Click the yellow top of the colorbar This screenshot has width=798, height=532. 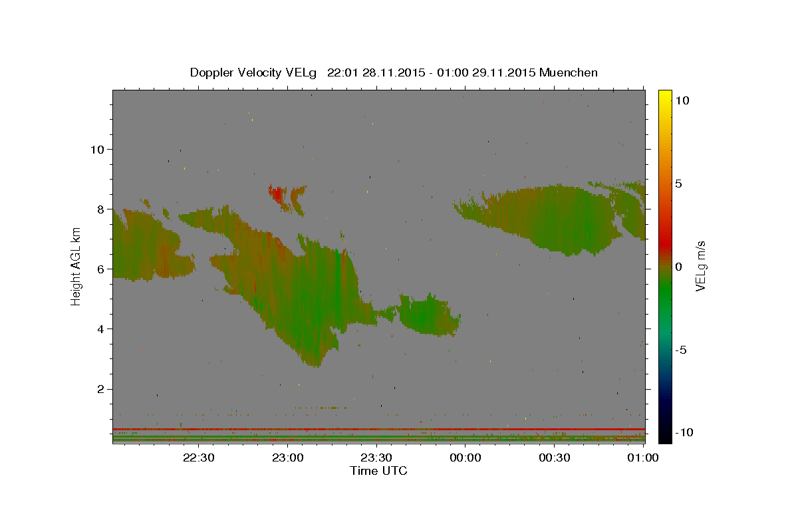click(x=665, y=96)
